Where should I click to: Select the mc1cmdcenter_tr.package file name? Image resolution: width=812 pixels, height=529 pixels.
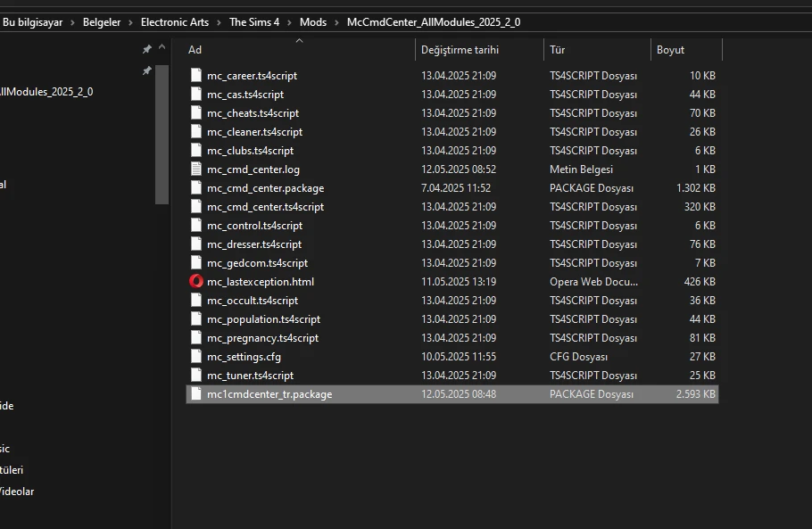[x=269, y=394]
